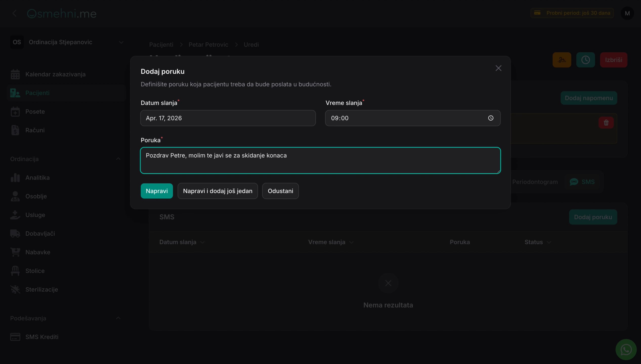Click the orange signature icon button
This screenshot has height=364, width=641.
pyautogui.click(x=562, y=60)
